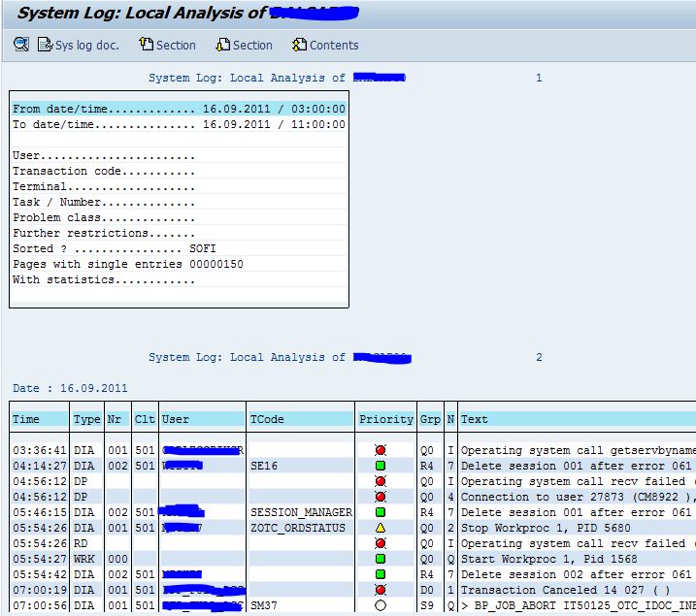Select the TCode column header
Image resolution: width=696 pixels, height=616 pixels.
[x=301, y=419]
